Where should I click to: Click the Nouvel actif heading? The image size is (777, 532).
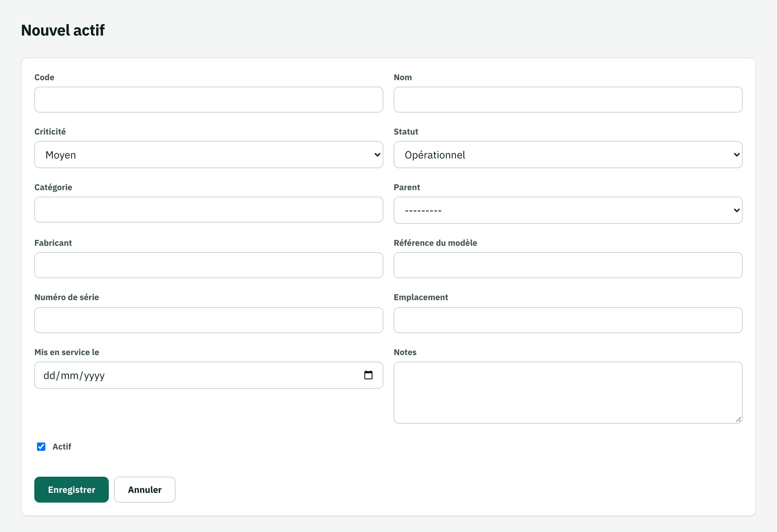(x=63, y=30)
